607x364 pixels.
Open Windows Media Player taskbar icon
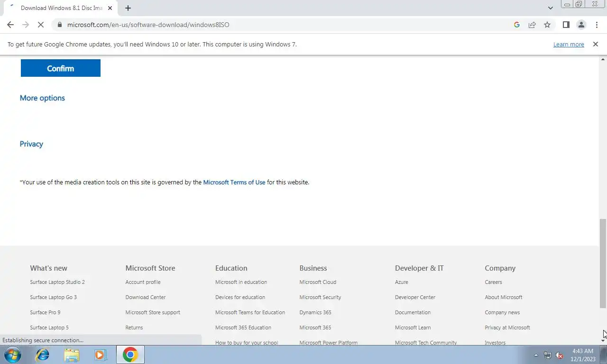[100, 355]
